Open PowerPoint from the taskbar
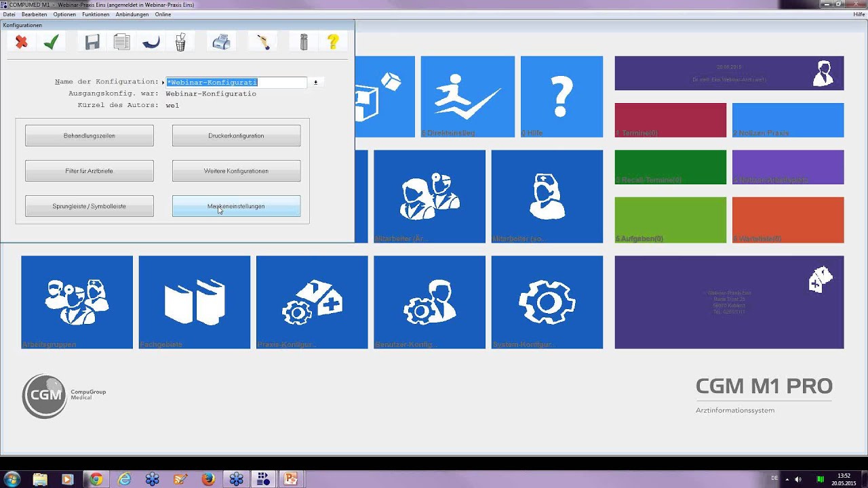 coord(292,479)
